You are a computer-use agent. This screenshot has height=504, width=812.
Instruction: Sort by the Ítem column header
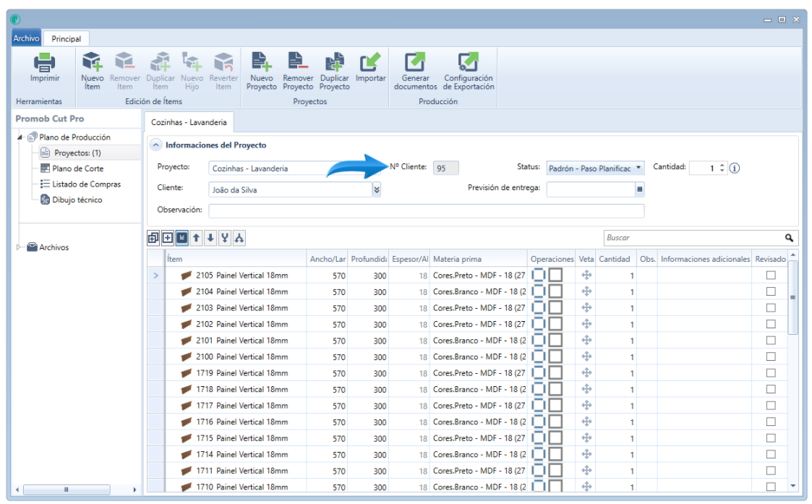(236, 258)
